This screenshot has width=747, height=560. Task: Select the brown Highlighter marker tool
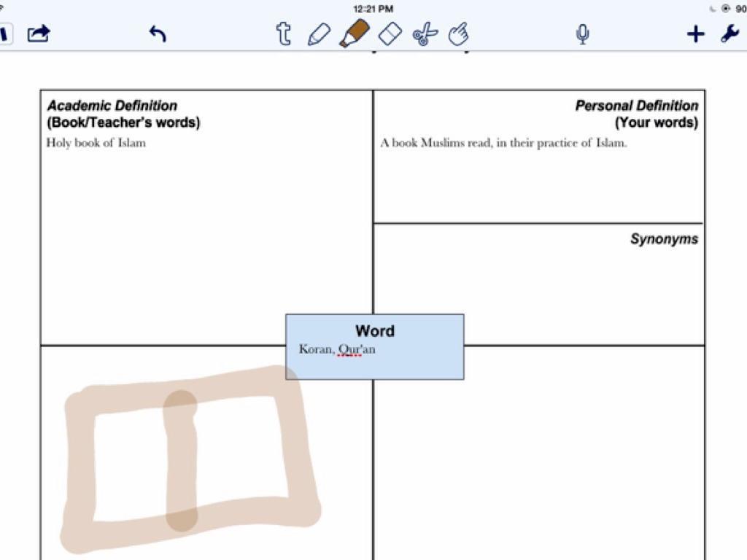pos(355,34)
